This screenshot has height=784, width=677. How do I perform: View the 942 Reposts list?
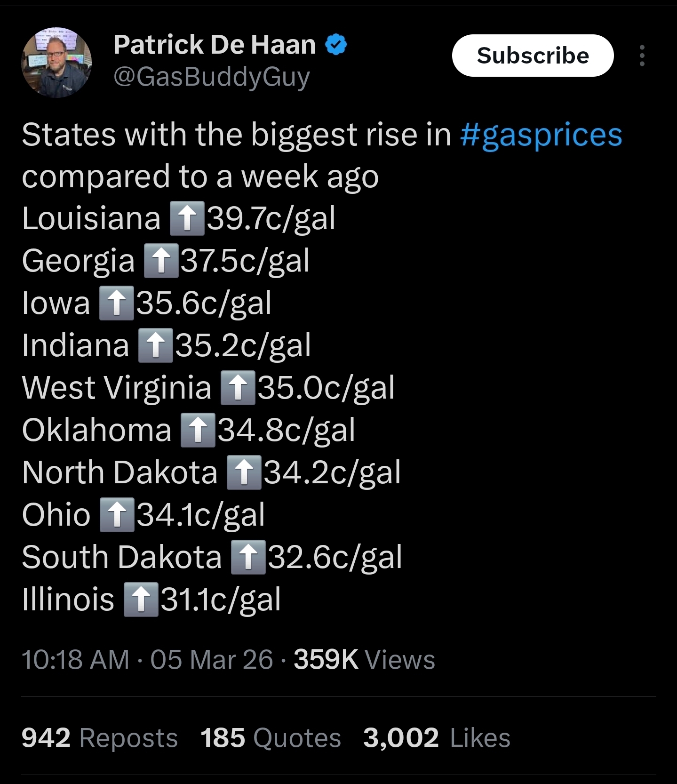tap(100, 737)
